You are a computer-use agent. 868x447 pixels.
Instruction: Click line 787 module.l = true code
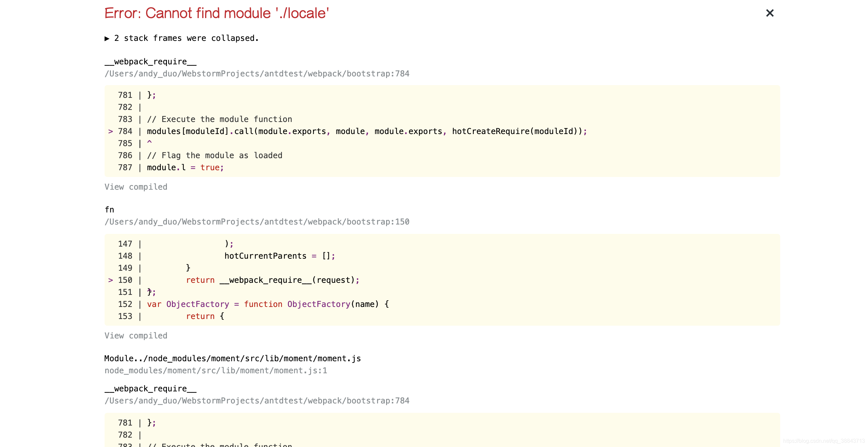185,168
